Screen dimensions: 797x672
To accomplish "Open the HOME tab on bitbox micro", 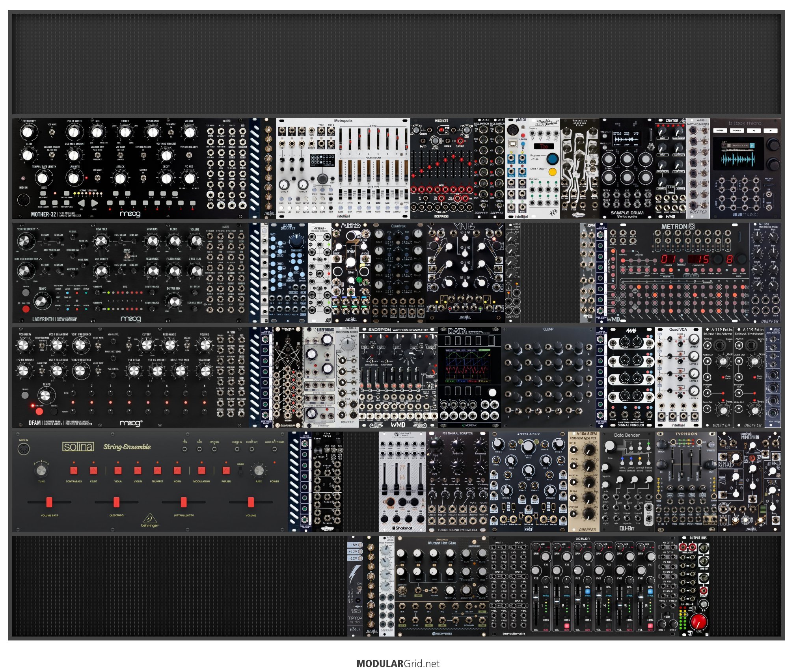I will (x=720, y=130).
